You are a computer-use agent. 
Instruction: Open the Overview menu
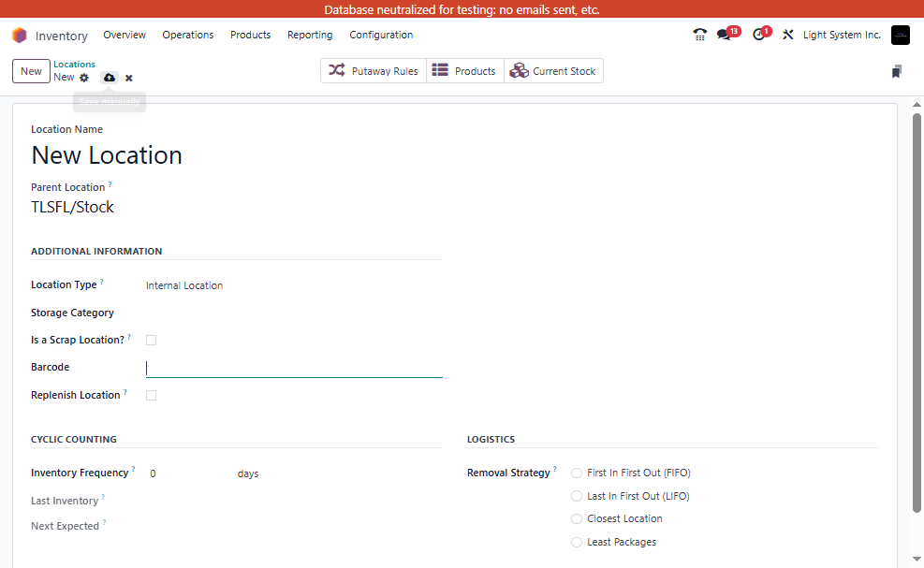pyautogui.click(x=125, y=35)
